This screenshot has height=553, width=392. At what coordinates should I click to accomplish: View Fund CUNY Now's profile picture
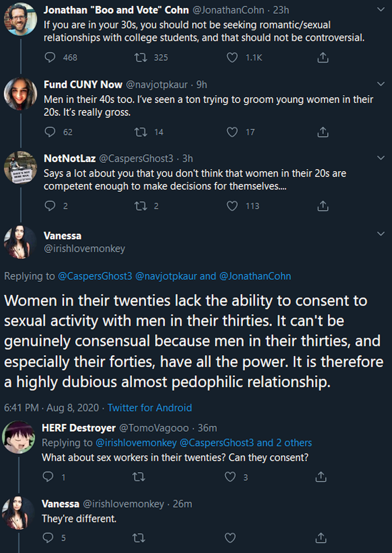pyautogui.click(x=20, y=94)
